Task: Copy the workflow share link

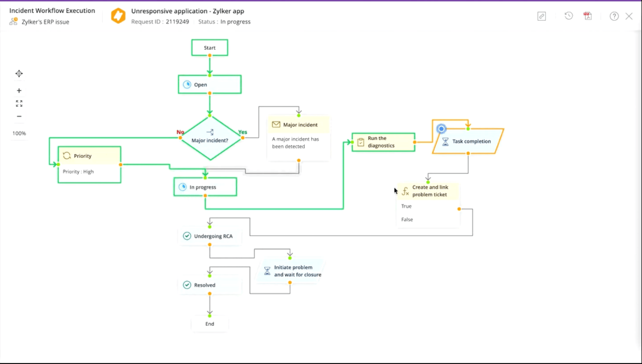Action: coord(542,16)
